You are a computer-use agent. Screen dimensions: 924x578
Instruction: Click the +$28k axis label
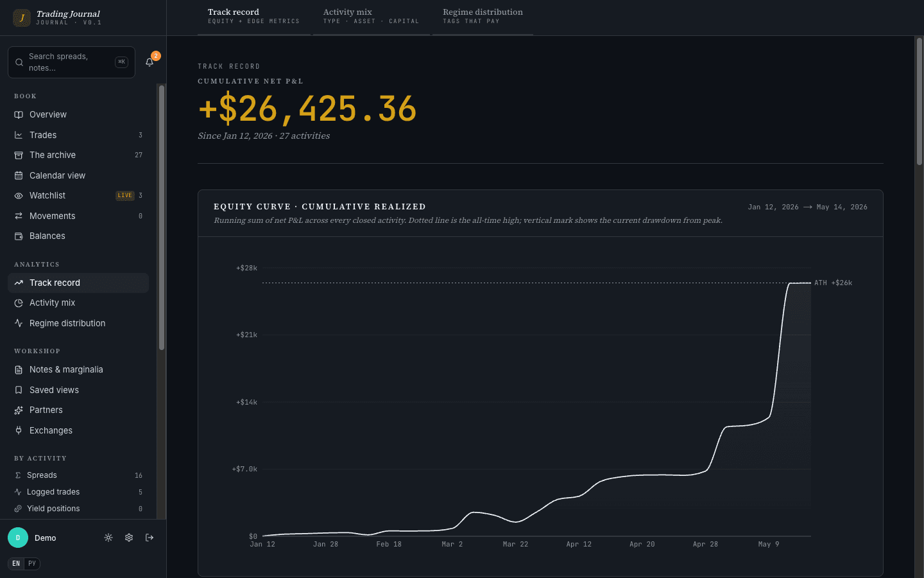click(x=246, y=268)
